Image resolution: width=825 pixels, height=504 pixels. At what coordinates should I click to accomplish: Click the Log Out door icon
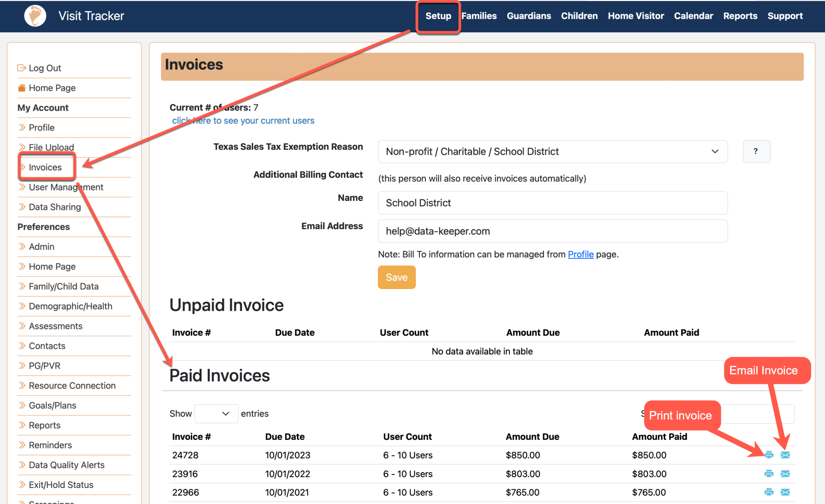(22, 68)
